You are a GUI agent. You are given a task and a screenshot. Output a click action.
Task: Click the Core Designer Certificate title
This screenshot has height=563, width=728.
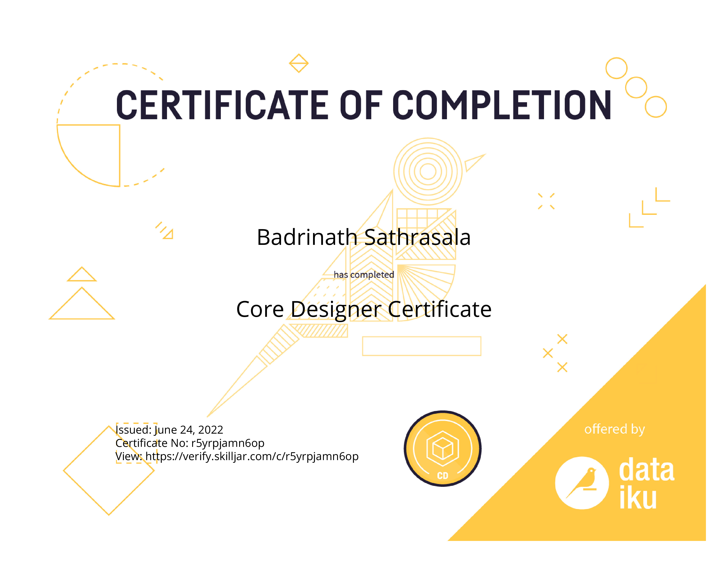[364, 309]
